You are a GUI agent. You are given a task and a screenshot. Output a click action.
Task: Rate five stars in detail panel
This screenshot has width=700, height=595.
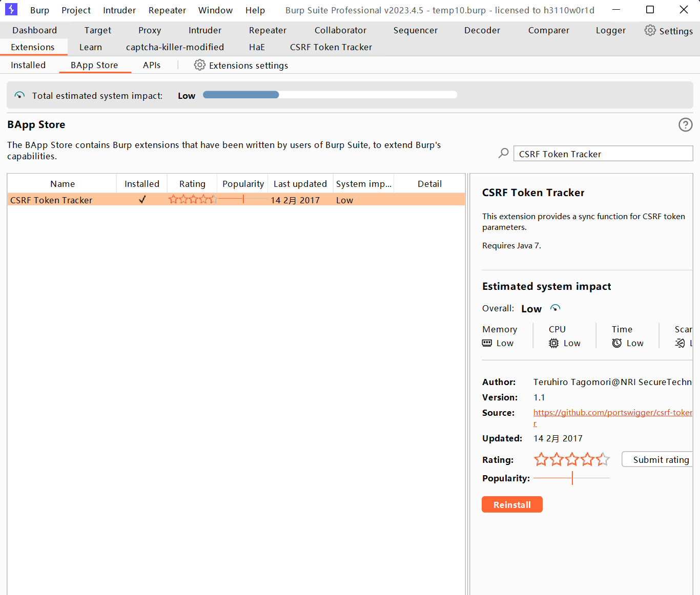point(603,459)
